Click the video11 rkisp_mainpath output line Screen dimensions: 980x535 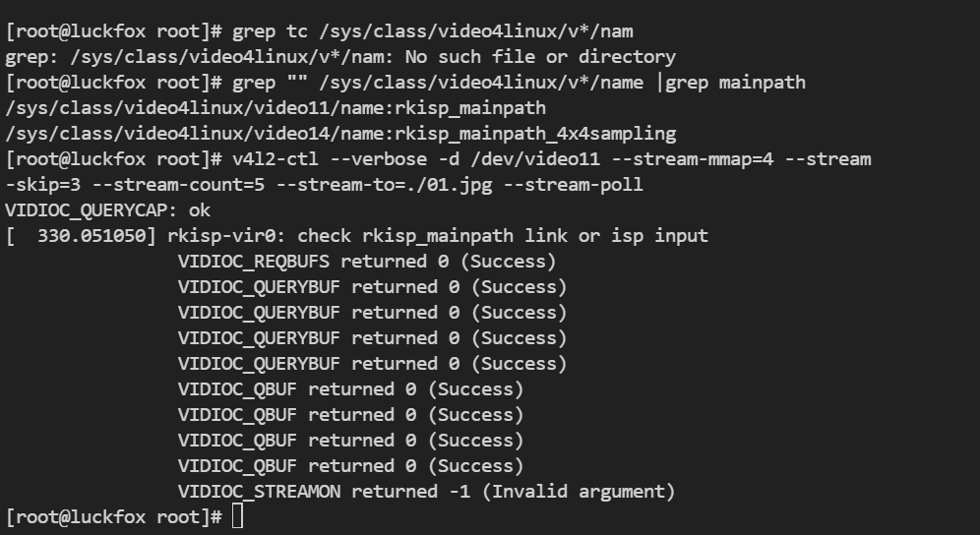[276, 107]
